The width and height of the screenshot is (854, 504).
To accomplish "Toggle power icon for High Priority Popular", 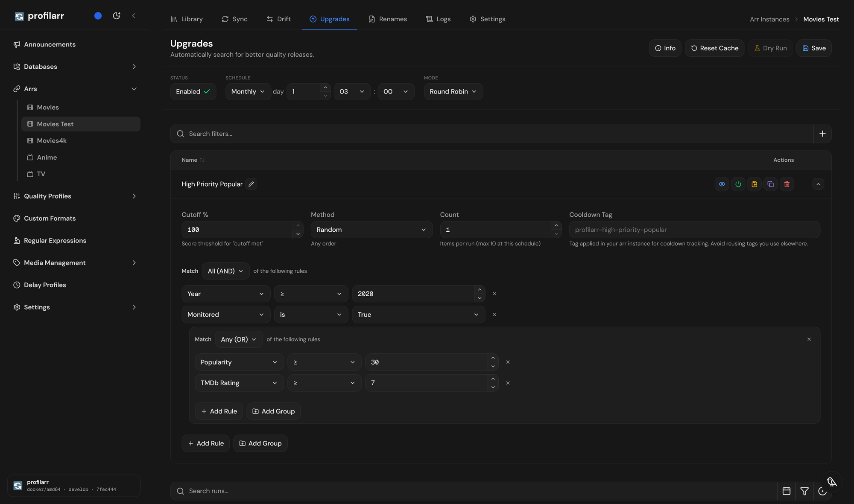I will (738, 184).
